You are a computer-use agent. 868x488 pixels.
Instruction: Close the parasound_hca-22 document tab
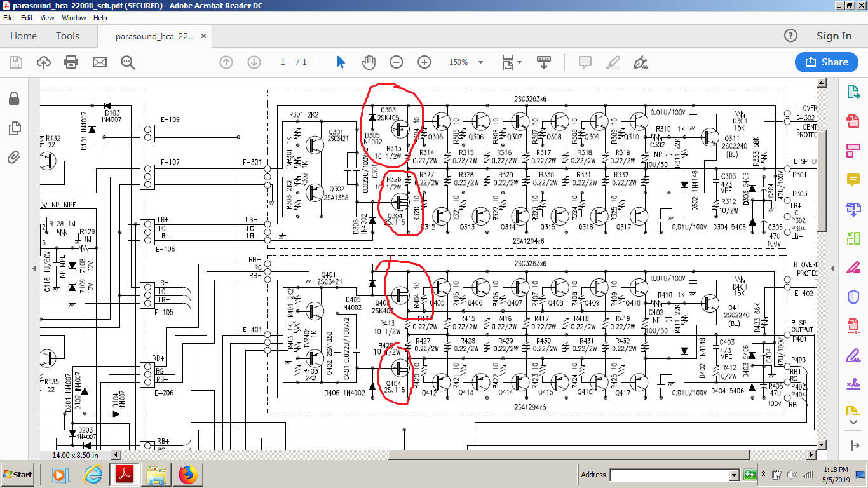(204, 36)
